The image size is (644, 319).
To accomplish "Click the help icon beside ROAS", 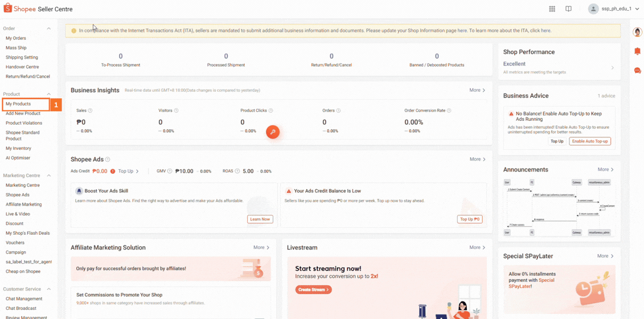I will 237,171.
